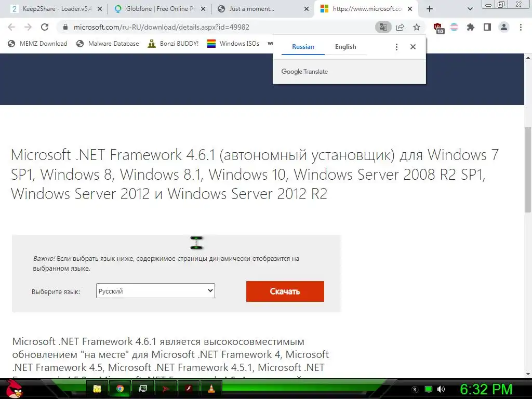Close the Google Translate popup
The width and height of the screenshot is (532, 399).
pos(413,47)
